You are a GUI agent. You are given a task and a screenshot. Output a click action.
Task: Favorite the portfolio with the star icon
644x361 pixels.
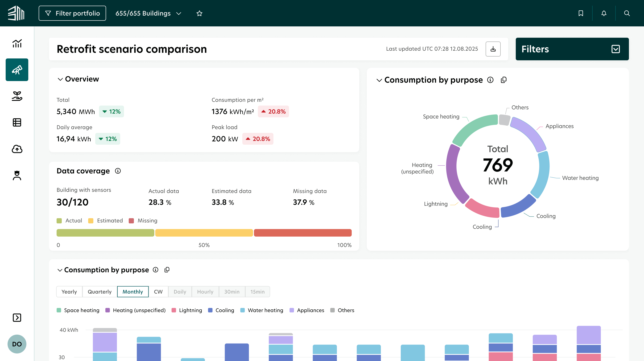199,13
